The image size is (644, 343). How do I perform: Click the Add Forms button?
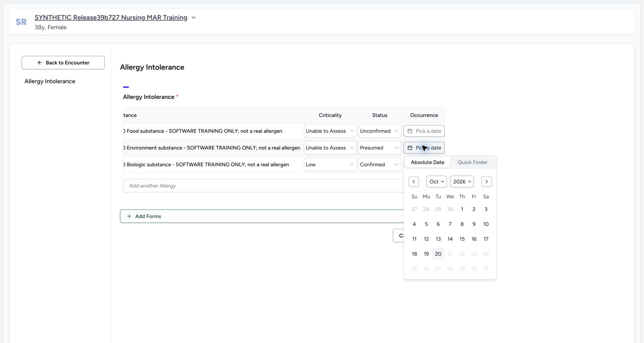(262, 216)
